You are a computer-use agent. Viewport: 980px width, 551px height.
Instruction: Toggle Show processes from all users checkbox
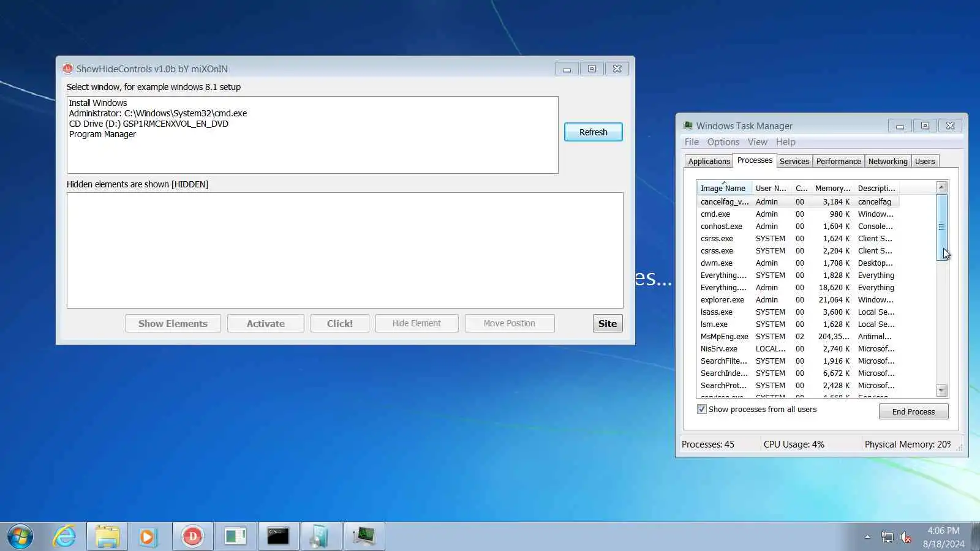pos(702,409)
